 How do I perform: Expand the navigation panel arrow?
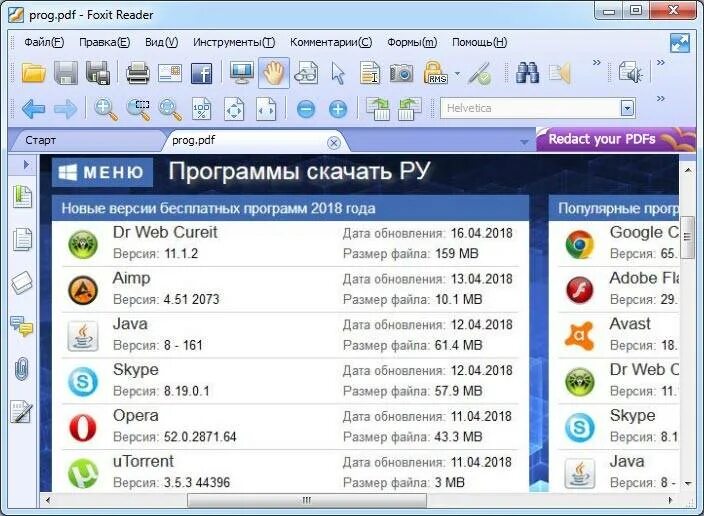[26, 165]
